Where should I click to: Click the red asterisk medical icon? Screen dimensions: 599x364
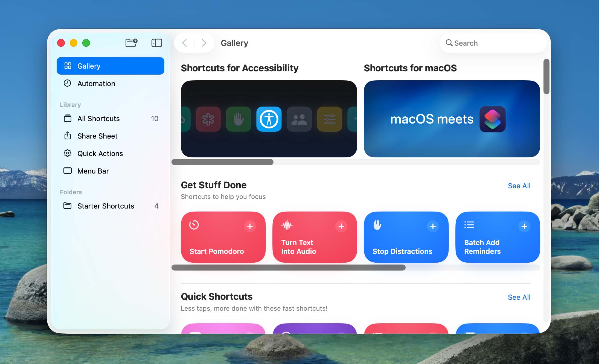click(208, 119)
